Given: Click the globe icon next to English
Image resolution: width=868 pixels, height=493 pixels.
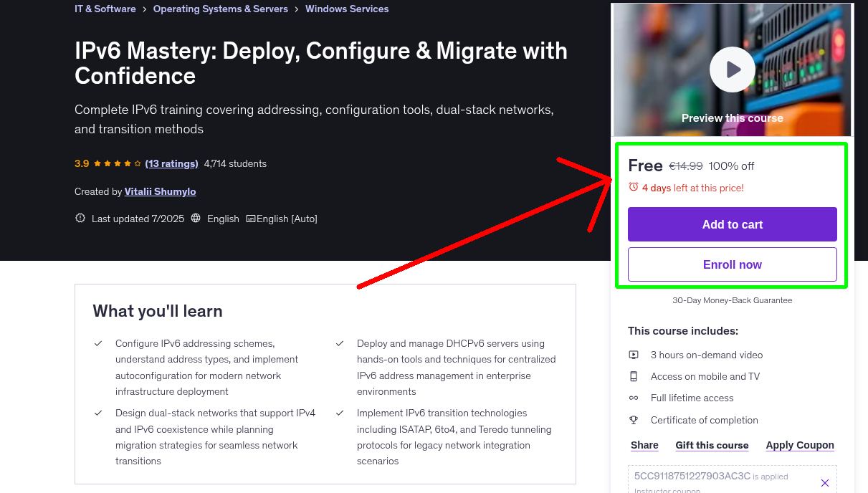Looking at the screenshot, I should [x=196, y=219].
